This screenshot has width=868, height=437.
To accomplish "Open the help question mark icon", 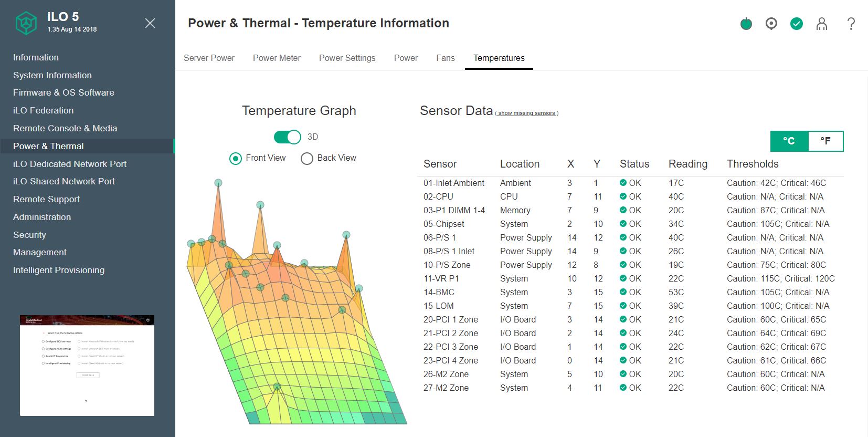I will tap(851, 24).
